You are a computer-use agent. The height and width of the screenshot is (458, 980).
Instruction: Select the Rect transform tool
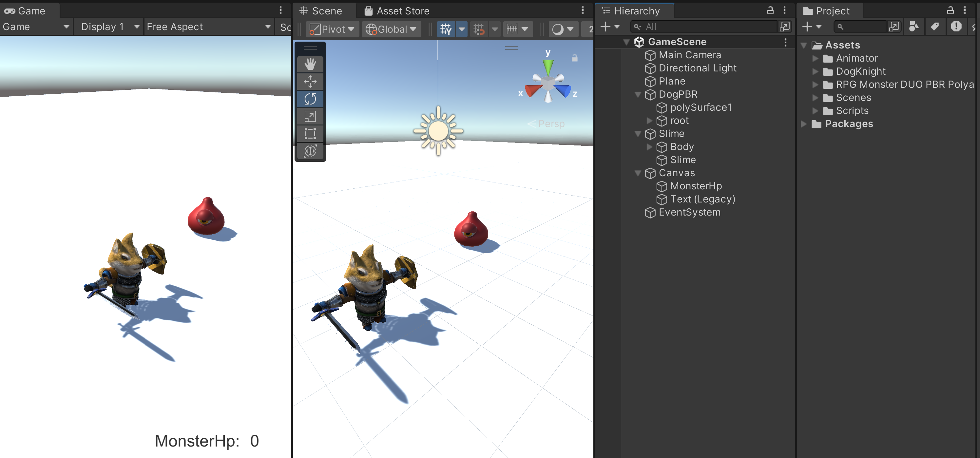pos(310,134)
